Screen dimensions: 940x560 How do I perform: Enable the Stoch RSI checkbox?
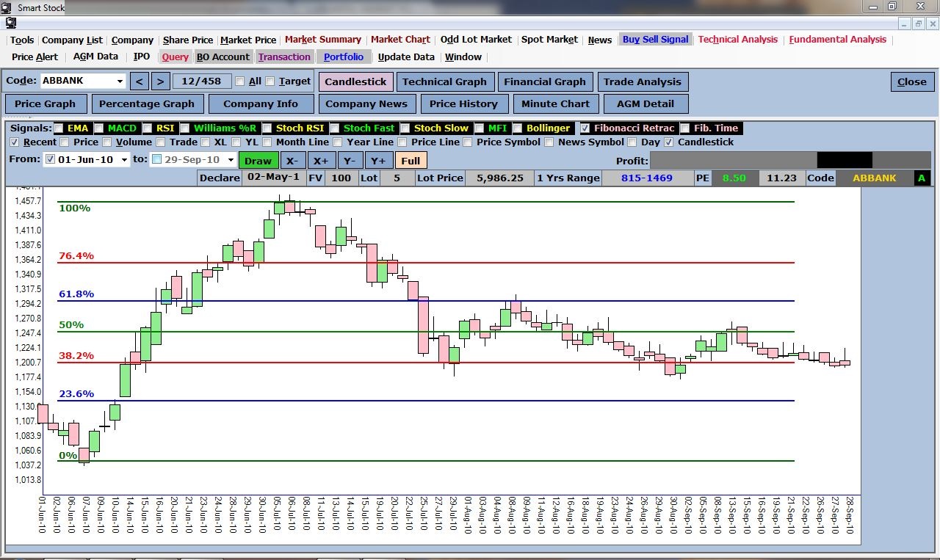click(268, 128)
